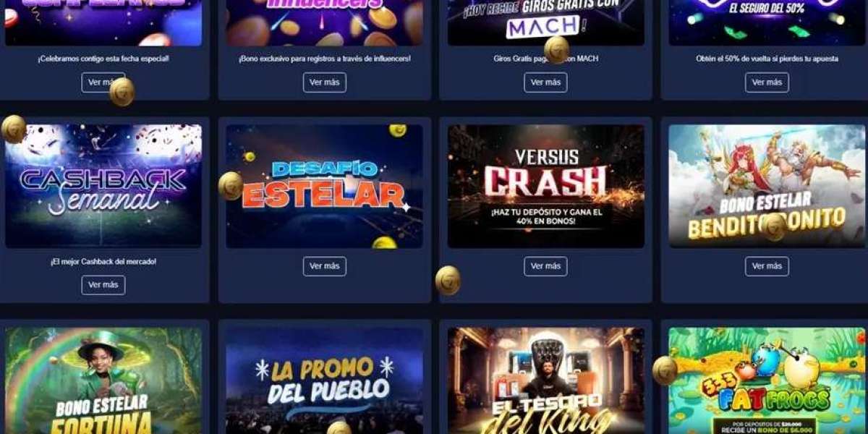
Task: Click Ver más under Cashback Semanal
Action: (103, 285)
